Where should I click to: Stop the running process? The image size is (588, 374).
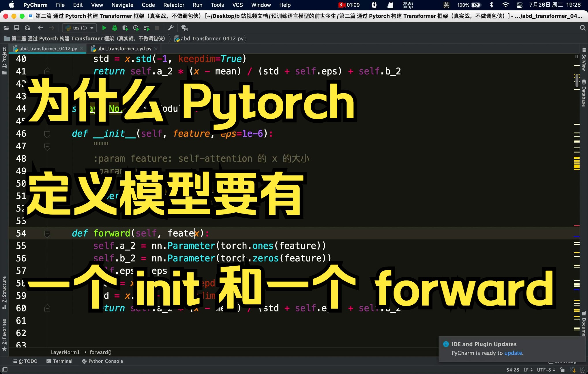[x=157, y=28]
